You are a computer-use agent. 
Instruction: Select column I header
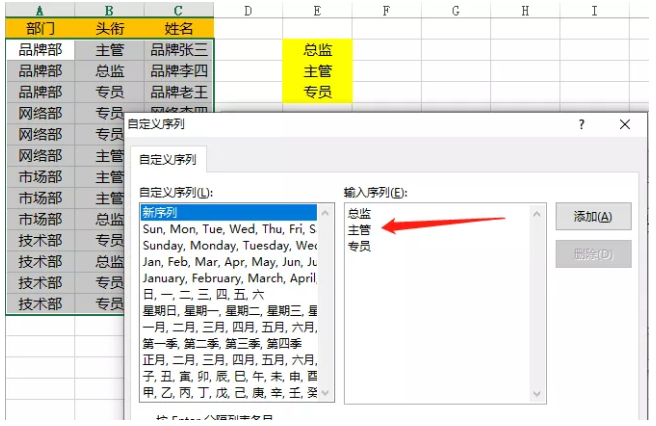[x=594, y=10]
